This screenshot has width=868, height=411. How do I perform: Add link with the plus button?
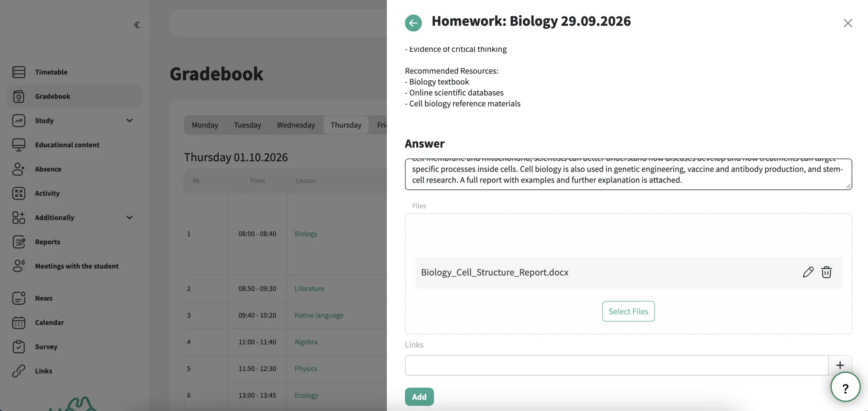coord(840,365)
